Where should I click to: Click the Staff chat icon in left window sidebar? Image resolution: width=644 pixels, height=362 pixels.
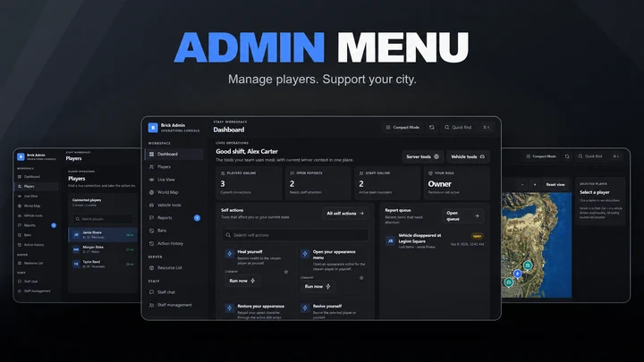coord(20,282)
